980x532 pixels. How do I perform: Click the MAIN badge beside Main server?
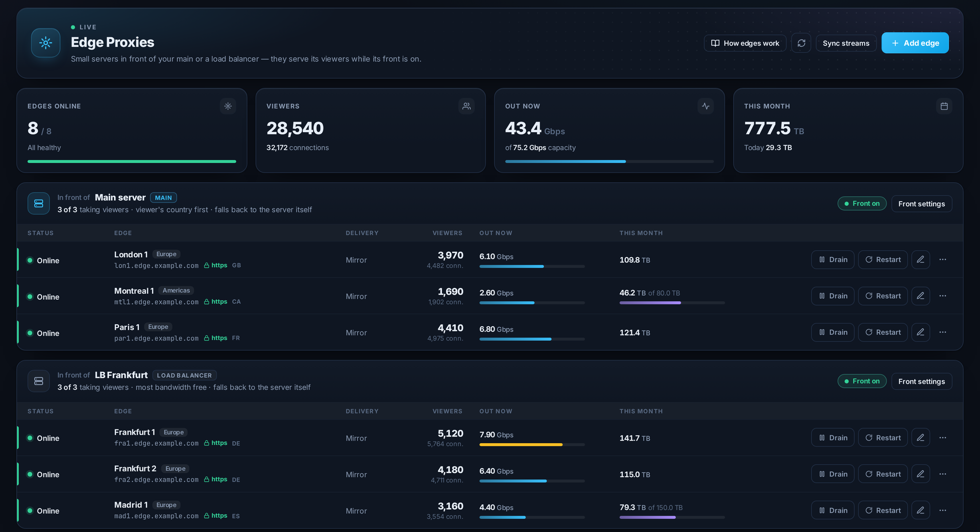click(163, 198)
